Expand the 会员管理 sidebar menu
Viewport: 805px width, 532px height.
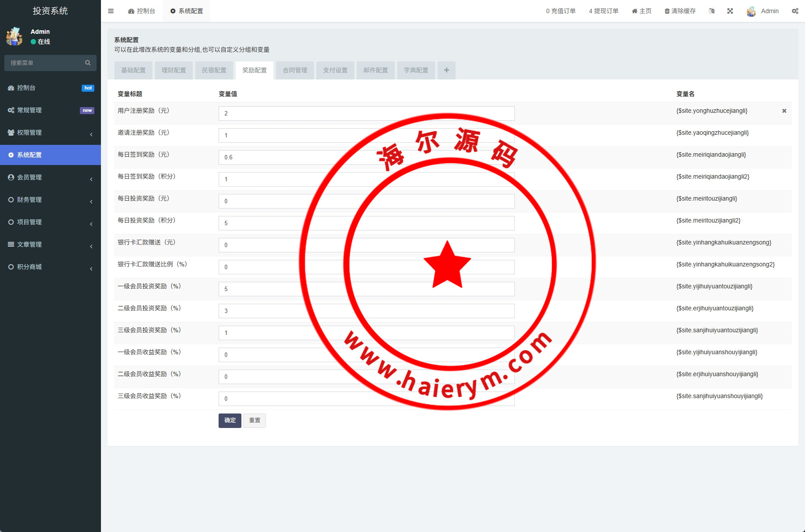50,177
